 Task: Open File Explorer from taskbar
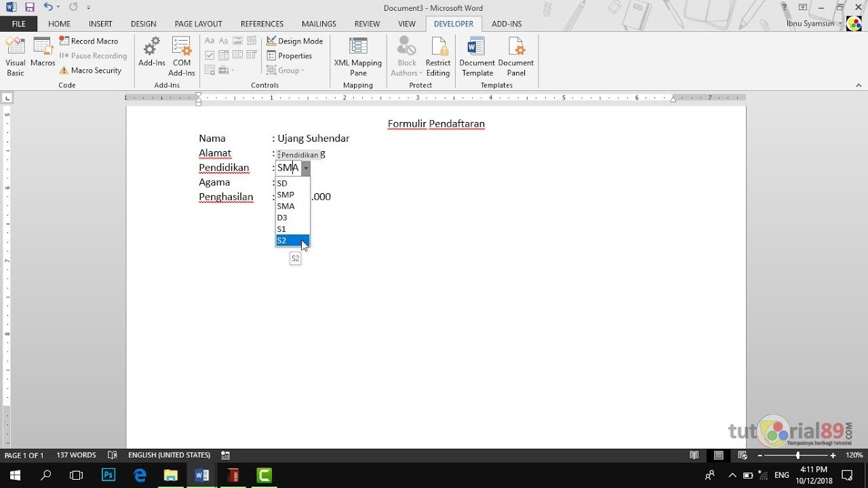[171, 474]
